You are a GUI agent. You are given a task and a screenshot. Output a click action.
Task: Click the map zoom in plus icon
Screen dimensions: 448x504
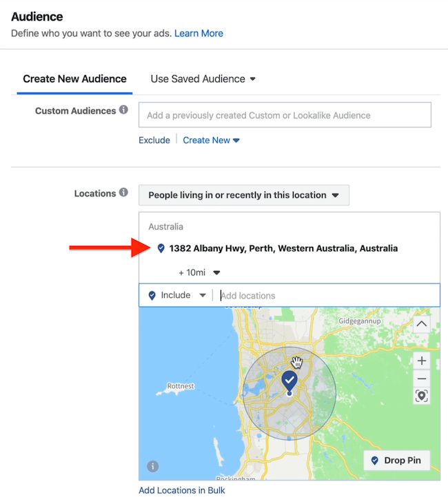(x=422, y=361)
